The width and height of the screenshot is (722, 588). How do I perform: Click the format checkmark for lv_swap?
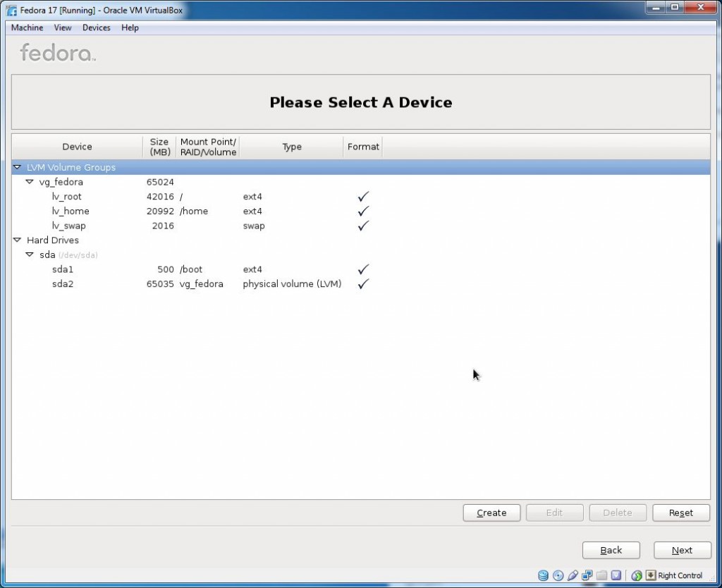click(x=363, y=226)
